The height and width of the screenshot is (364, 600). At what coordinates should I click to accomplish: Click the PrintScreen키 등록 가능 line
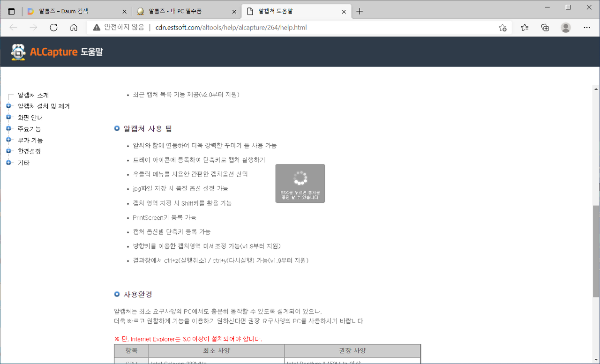point(165,217)
